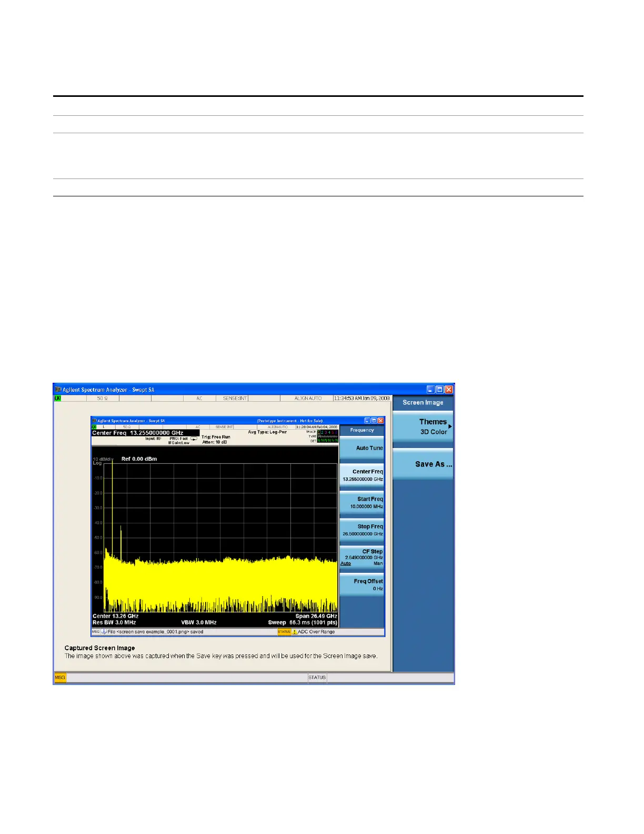This screenshot has height=834, width=644.
Task: Click Sweep 66.3 ms (1001 pts) readout
Action: tap(303, 622)
